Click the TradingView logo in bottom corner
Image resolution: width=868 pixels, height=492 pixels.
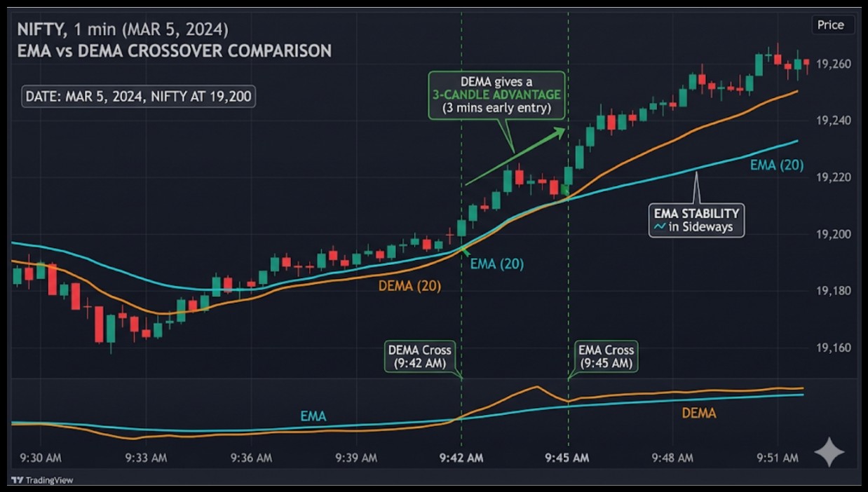[x=42, y=480]
